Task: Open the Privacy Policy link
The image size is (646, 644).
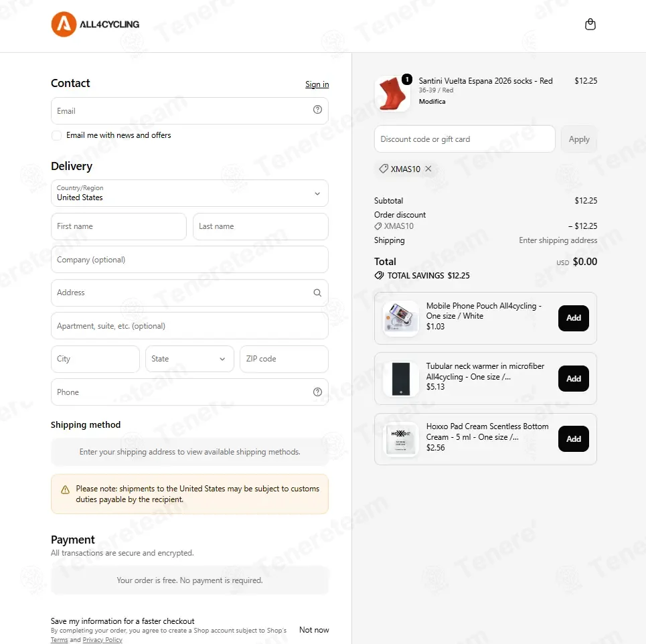Action: (102, 640)
